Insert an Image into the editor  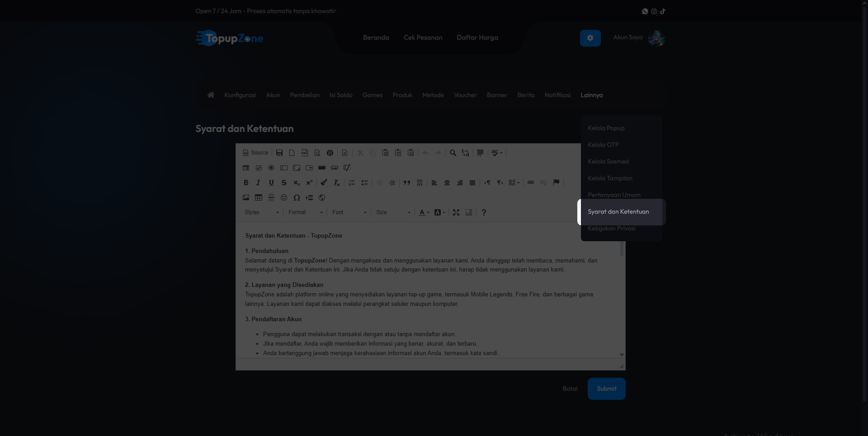pyautogui.click(x=246, y=197)
